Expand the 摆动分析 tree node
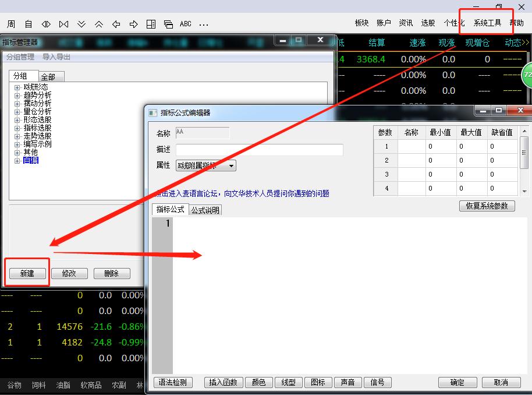532x395 pixels. [17, 103]
